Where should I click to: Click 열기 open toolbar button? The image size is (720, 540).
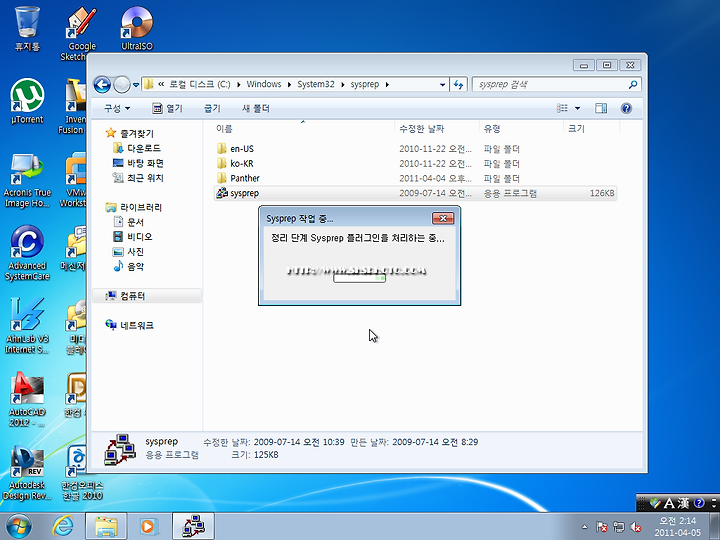point(167,108)
